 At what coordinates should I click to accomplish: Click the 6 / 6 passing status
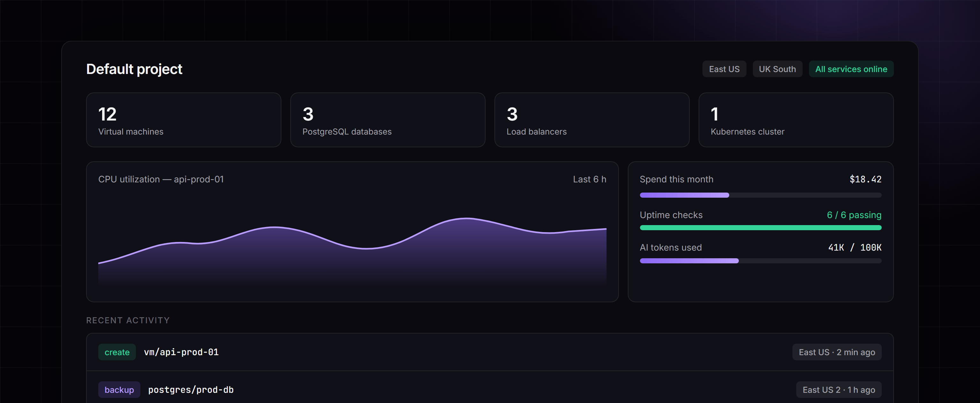click(x=854, y=215)
